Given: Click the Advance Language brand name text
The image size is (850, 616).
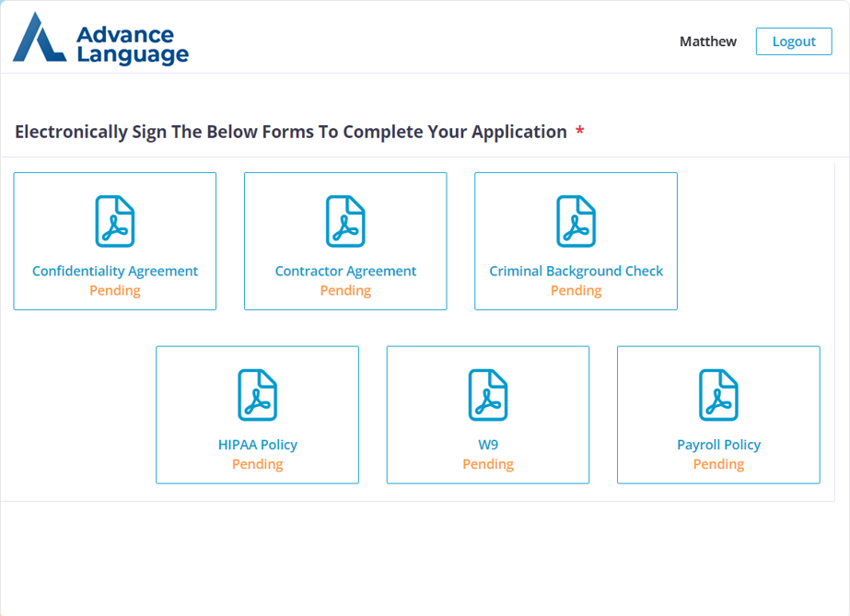Looking at the screenshot, I should (132, 45).
